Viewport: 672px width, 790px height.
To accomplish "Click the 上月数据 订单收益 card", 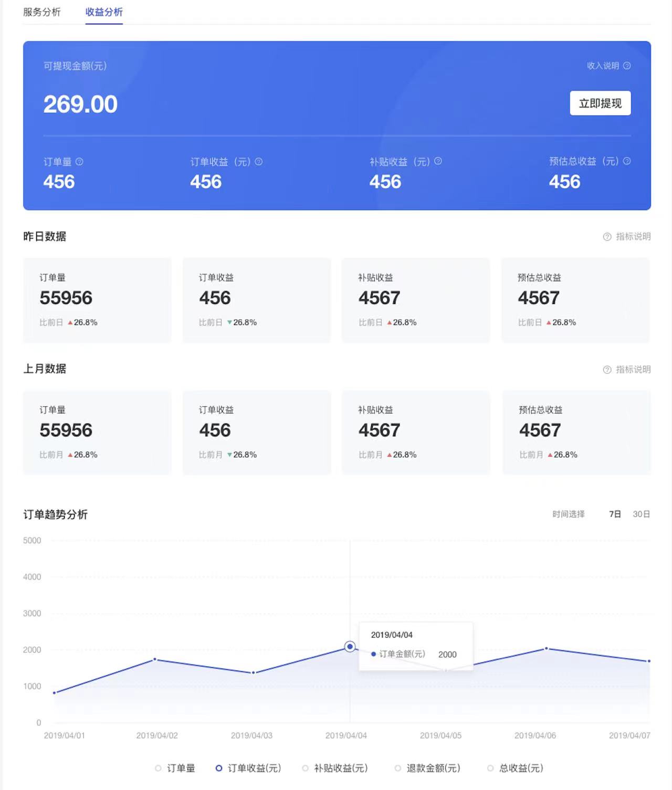I will 257,432.
